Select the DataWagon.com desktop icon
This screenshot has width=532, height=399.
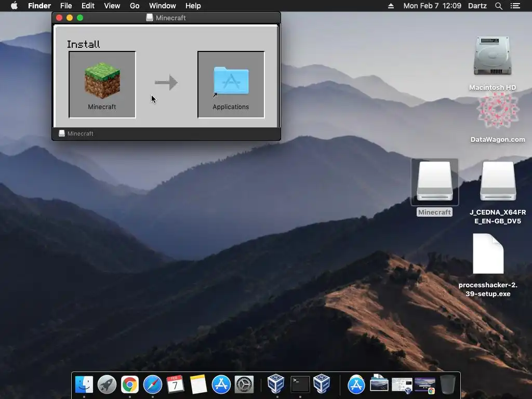click(498, 111)
